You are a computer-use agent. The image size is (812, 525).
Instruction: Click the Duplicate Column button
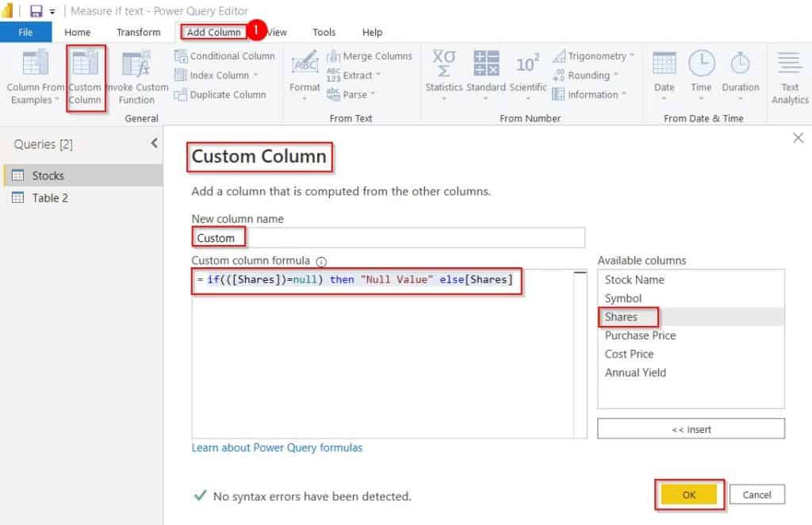pyautogui.click(x=220, y=94)
